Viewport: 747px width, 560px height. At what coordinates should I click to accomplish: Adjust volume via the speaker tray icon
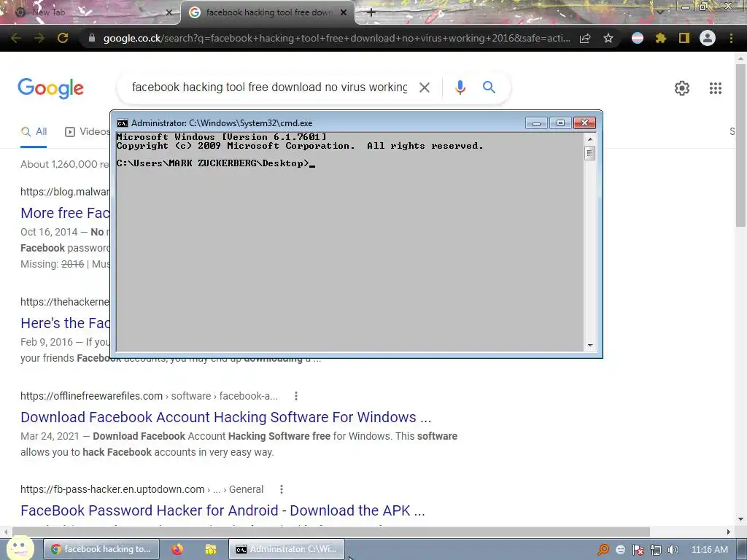pyautogui.click(x=673, y=550)
